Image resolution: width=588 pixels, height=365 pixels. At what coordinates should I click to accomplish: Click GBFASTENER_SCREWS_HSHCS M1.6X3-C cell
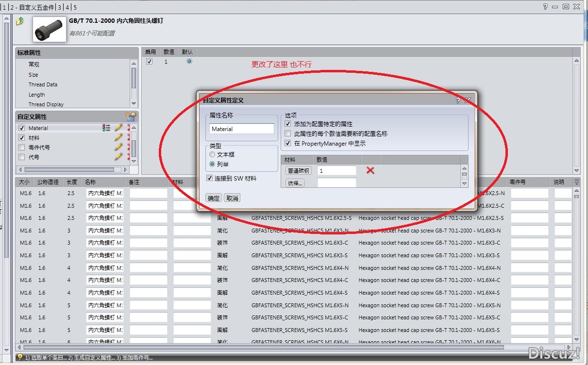point(300,243)
